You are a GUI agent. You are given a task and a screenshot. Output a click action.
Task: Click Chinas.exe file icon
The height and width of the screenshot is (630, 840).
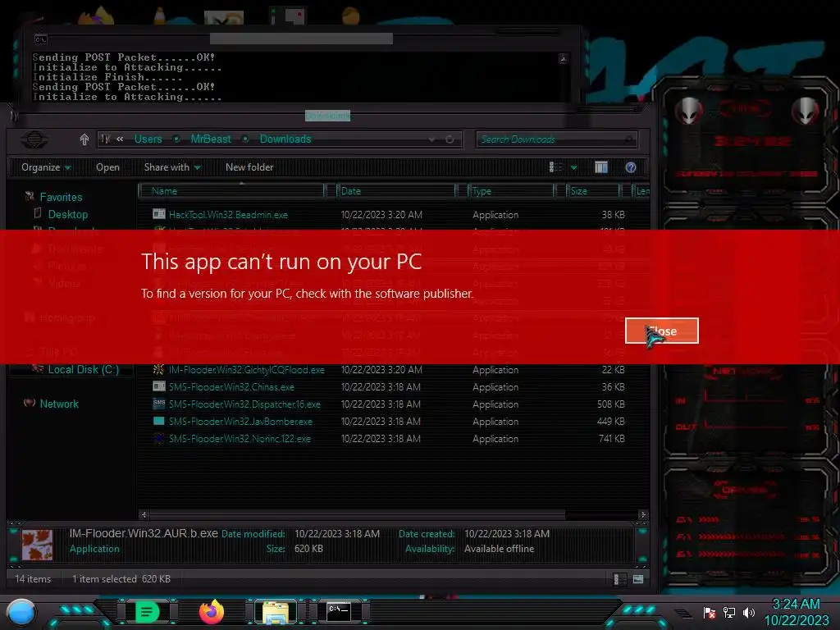[158, 386]
